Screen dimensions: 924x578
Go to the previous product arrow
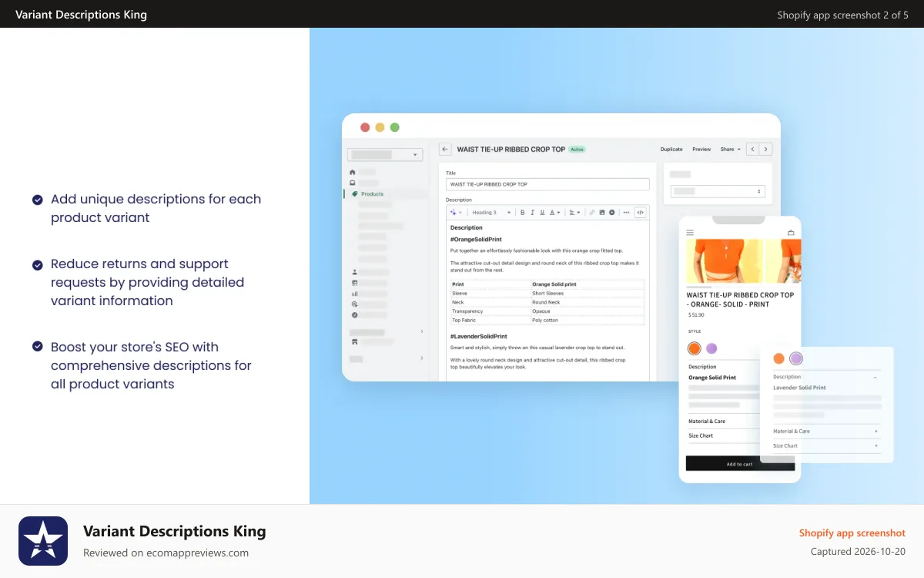753,150
